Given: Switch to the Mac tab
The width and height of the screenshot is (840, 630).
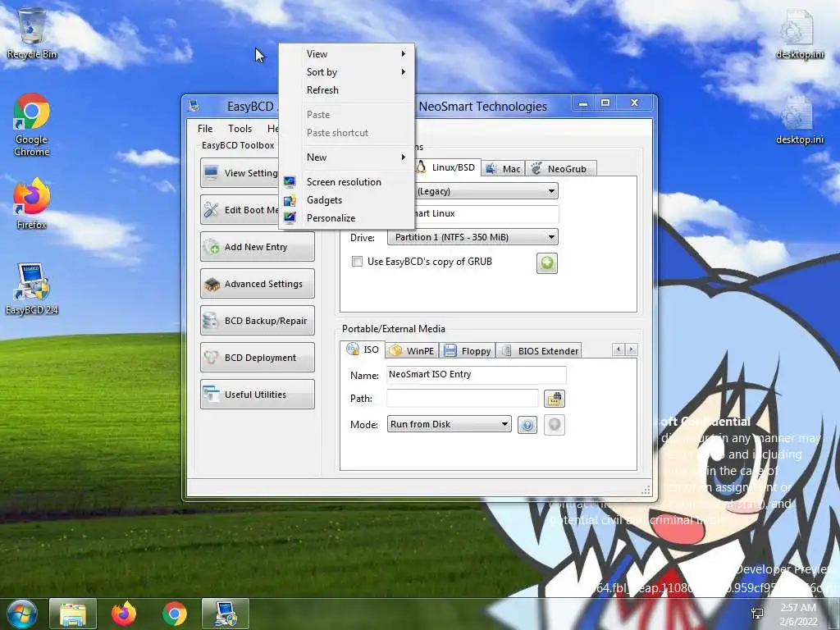Looking at the screenshot, I should click(503, 169).
